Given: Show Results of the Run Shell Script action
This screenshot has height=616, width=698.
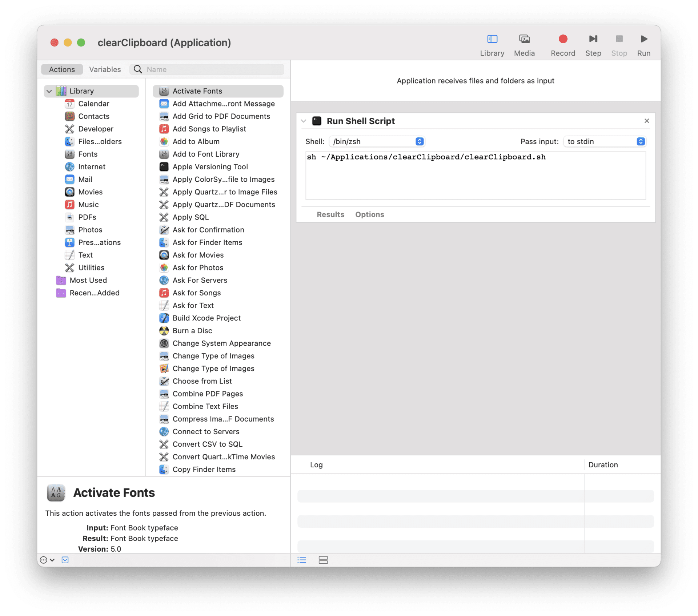Looking at the screenshot, I should click(330, 214).
